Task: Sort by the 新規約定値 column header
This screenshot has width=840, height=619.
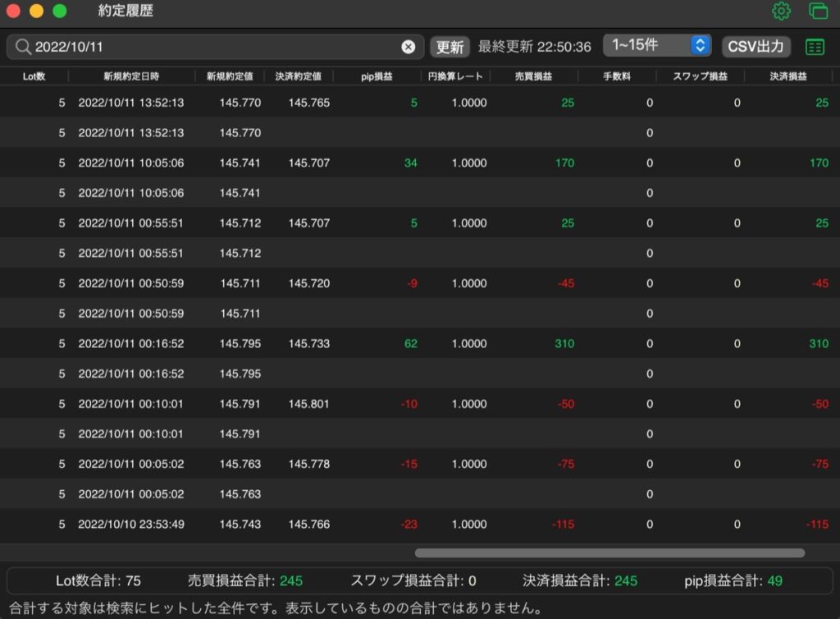Action: pyautogui.click(x=230, y=76)
